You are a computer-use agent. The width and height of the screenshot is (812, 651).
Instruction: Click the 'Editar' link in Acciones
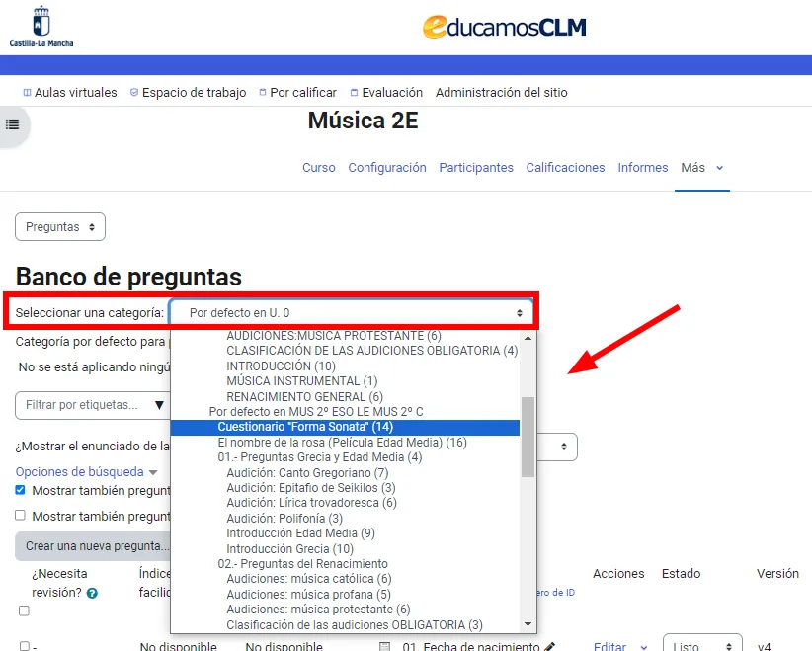point(611,645)
